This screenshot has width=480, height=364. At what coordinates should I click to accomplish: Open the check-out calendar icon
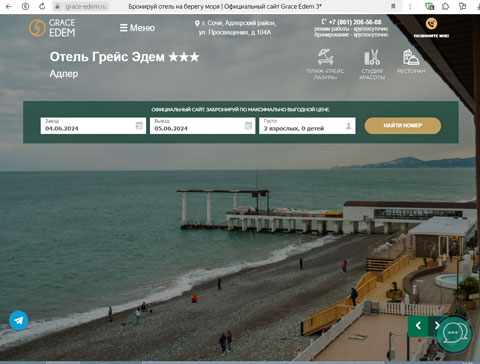coord(249,125)
